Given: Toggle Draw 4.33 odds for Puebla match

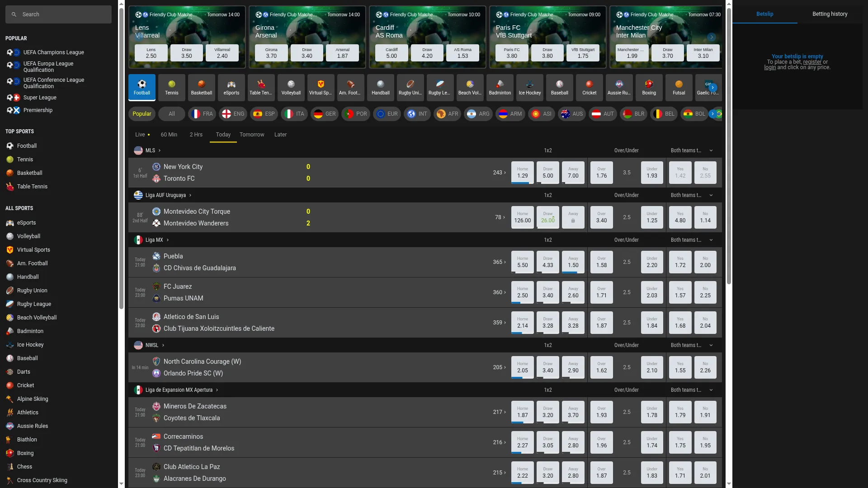Looking at the screenshot, I should pyautogui.click(x=548, y=262).
